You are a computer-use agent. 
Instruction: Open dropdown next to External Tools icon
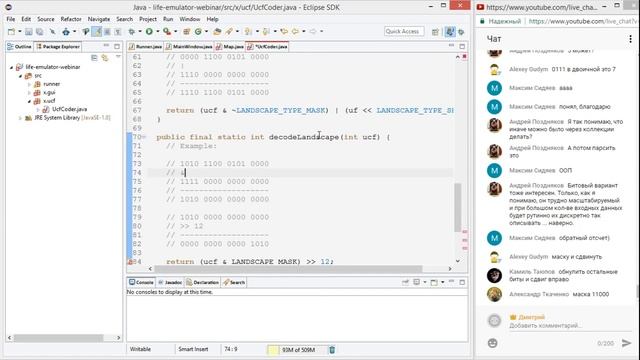tap(175, 31)
